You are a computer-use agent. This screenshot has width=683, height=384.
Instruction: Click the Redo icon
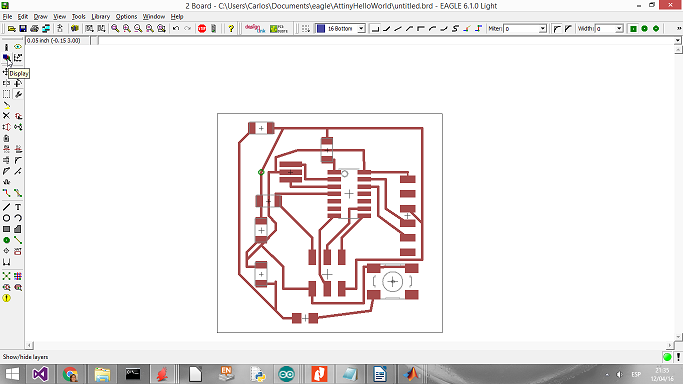point(187,29)
